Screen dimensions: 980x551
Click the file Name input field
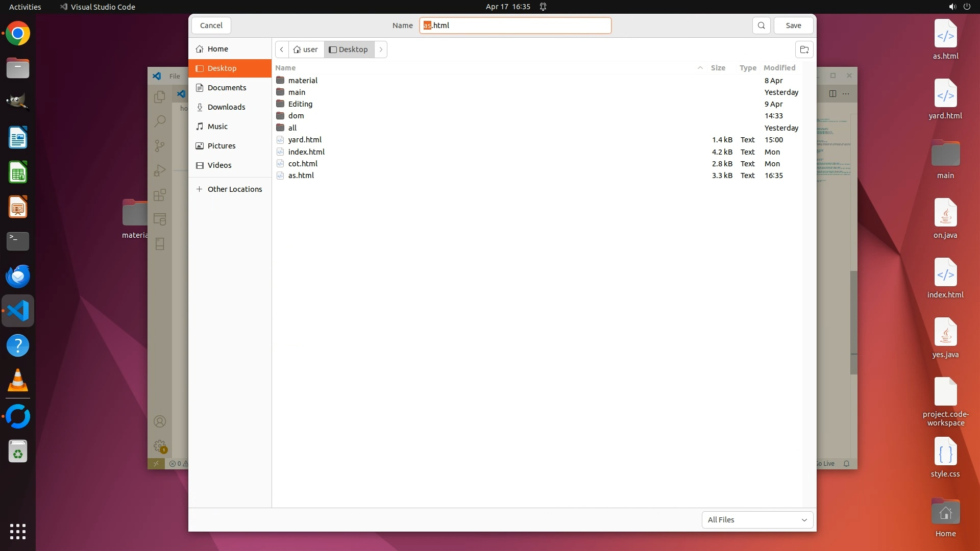point(516,26)
